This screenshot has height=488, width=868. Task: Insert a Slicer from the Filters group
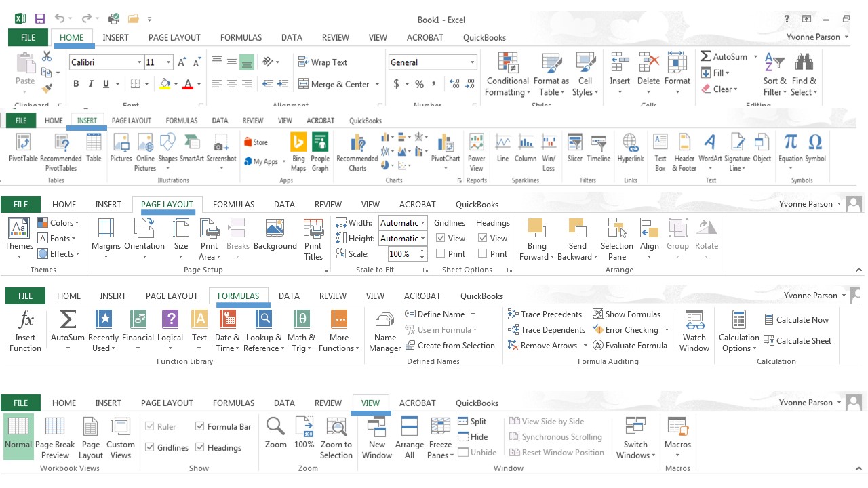[x=575, y=148]
